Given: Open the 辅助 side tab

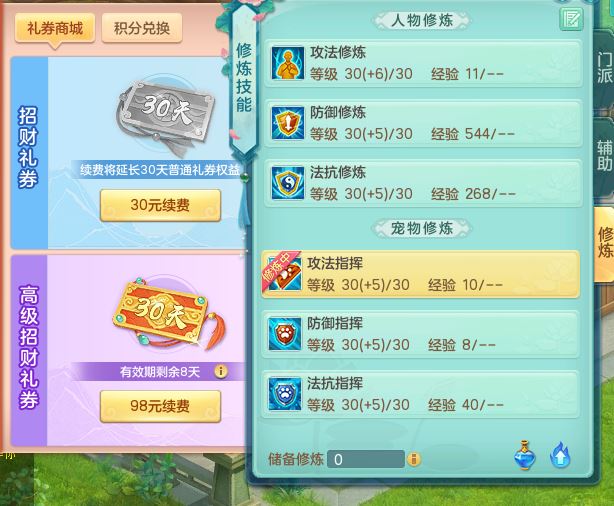Looking at the screenshot, I should click(604, 155).
